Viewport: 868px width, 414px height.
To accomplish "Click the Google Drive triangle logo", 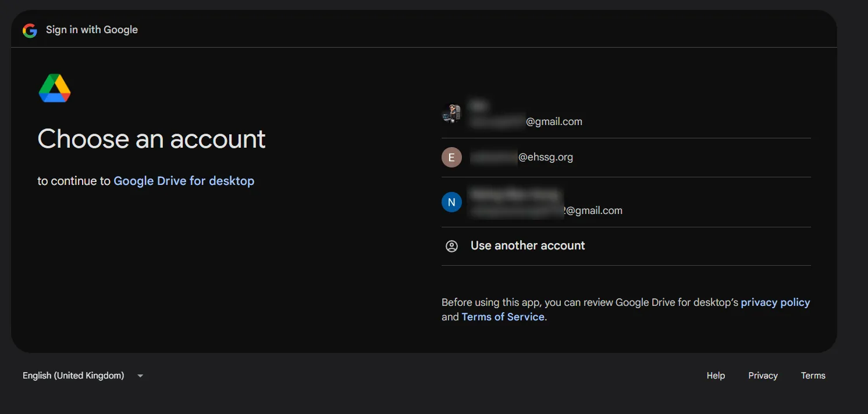I will pos(55,88).
